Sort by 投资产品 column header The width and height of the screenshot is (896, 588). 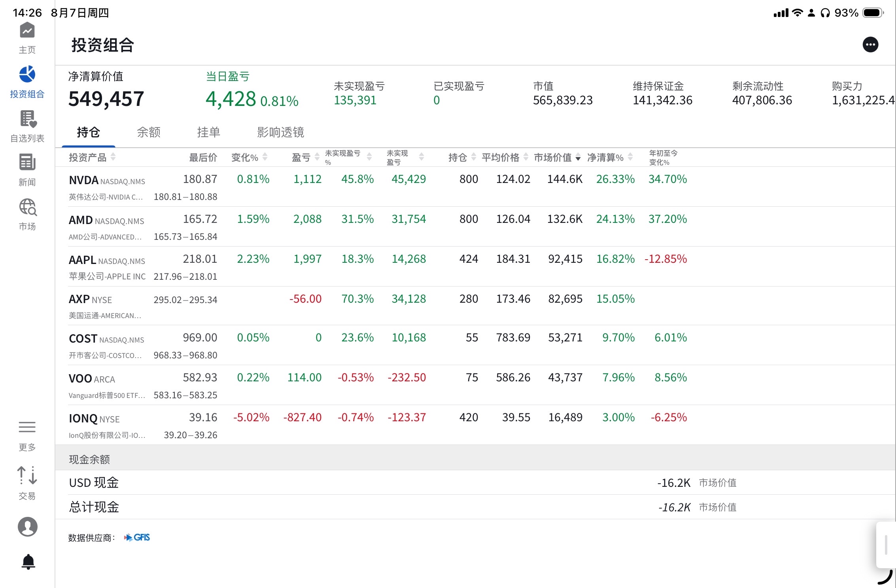point(92,157)
